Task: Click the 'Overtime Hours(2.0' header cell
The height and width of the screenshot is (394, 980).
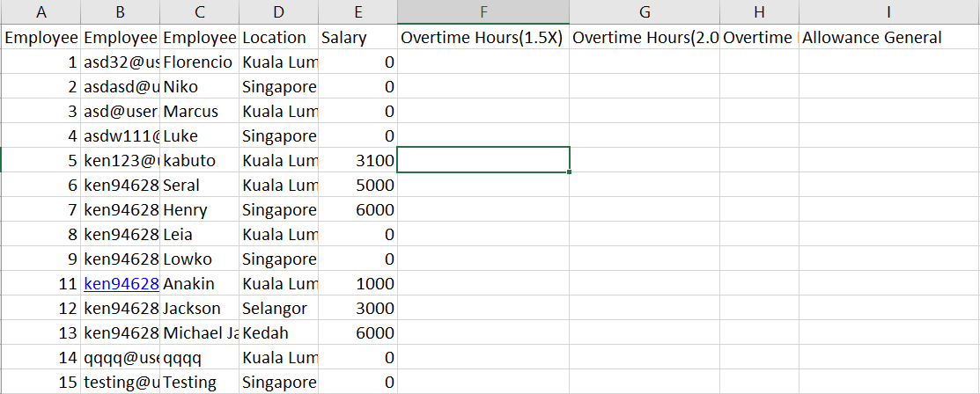Action: 645,38
